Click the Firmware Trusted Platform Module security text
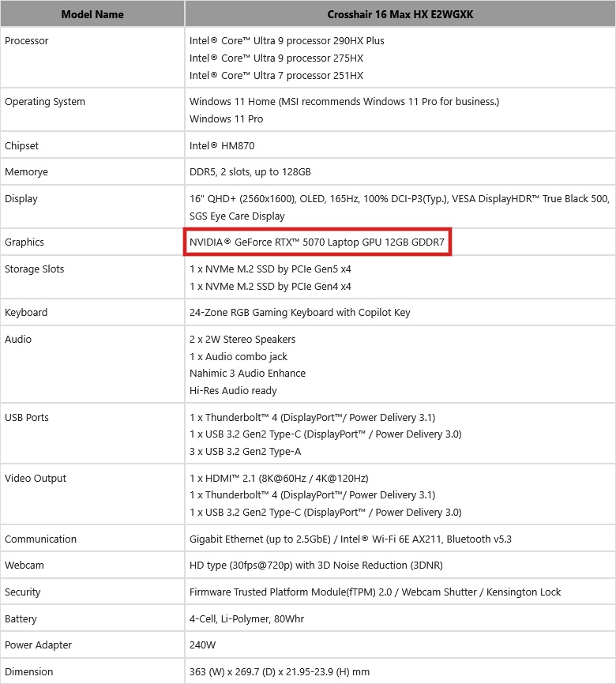The image size is (616, 684). 375,592
